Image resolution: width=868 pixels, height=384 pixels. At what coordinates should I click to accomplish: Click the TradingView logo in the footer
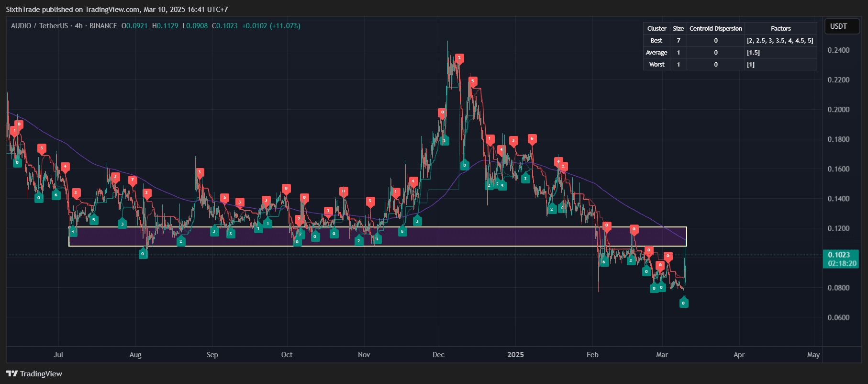[x=34, y=373]
